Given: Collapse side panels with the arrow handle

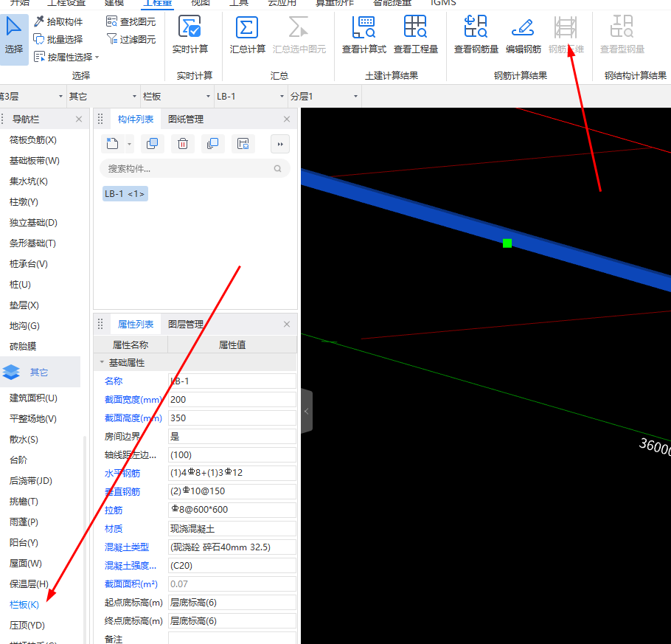Looking at the screenshot, I should click(x=307, y=411).
